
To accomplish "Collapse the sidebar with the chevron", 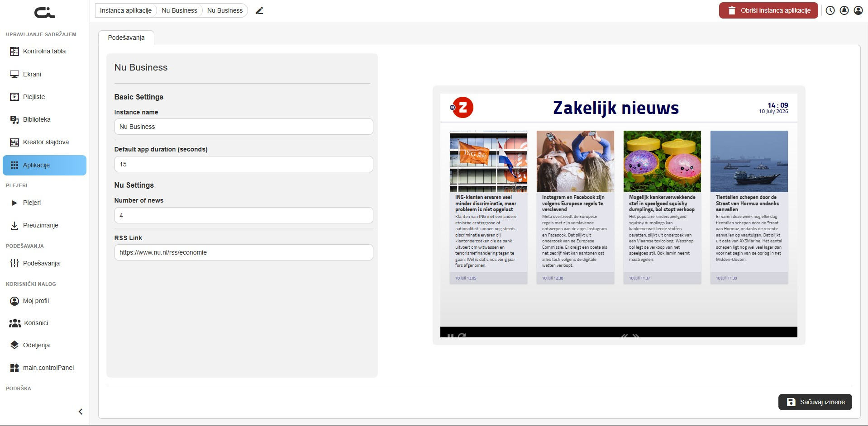I will [x=81, y=412].
